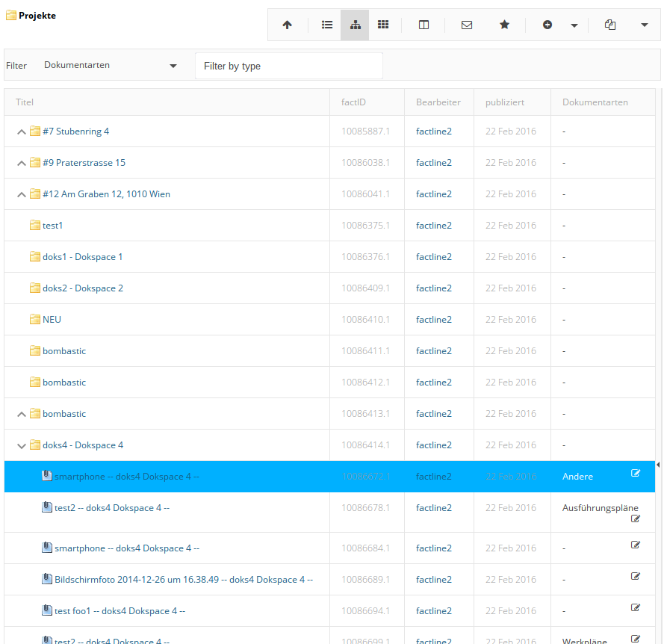Collapse the doks4 - Dokspace 4 folder
Viewport: 667px width, 644px height.
22,446
